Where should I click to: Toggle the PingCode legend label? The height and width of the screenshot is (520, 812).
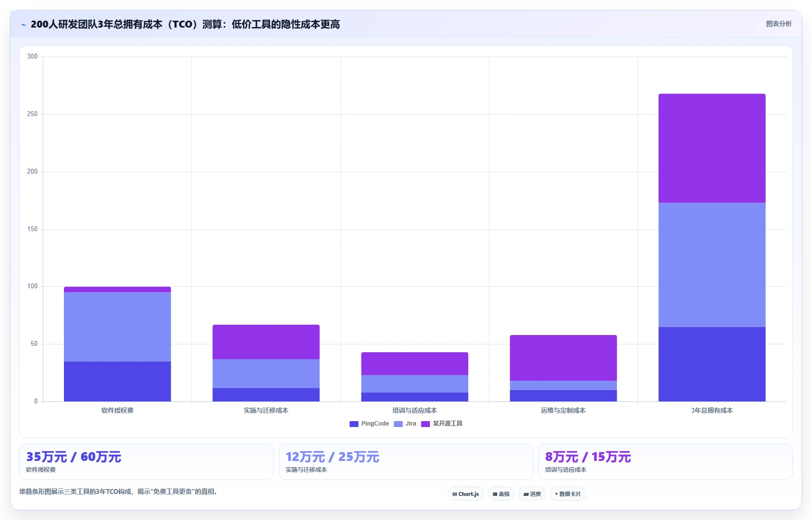375,424
